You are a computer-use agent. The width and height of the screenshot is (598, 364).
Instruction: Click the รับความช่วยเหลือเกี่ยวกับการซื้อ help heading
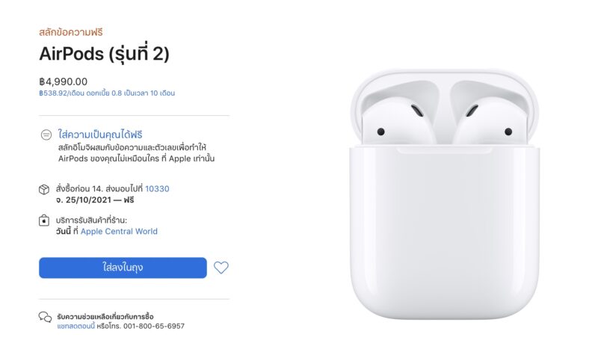[105, 316]
